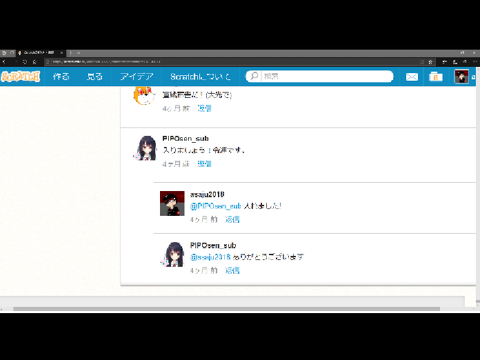Click 返信 under first PIPOsen_sub comment

coord(204,164)
